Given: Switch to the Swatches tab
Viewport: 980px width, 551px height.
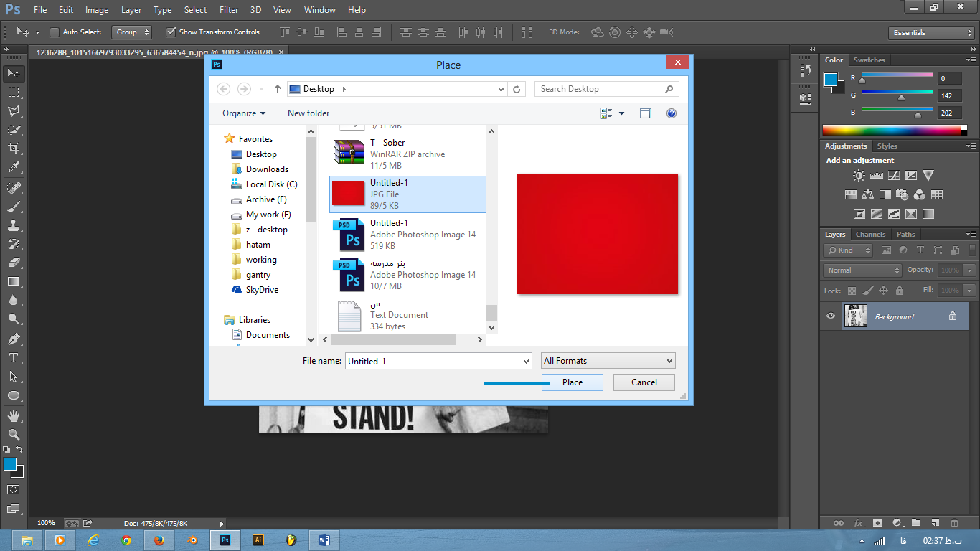Looking at the screenshot, I should (869, 60).
